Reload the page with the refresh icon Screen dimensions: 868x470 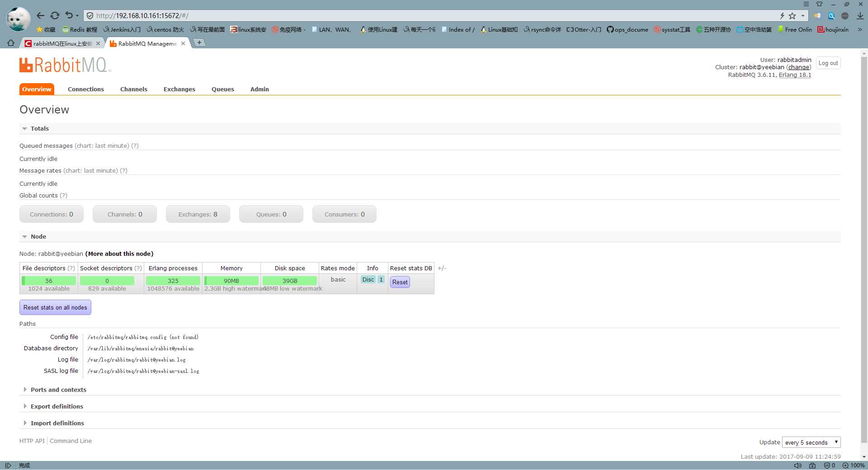coord(55,16)
